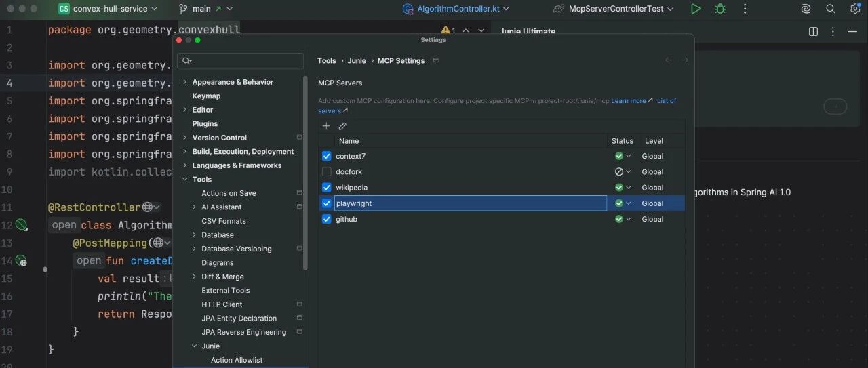Open Action Allowlist under Junie
Viewport: 868px width, 368px height.
pyautogui.click(x=237, y=360)
